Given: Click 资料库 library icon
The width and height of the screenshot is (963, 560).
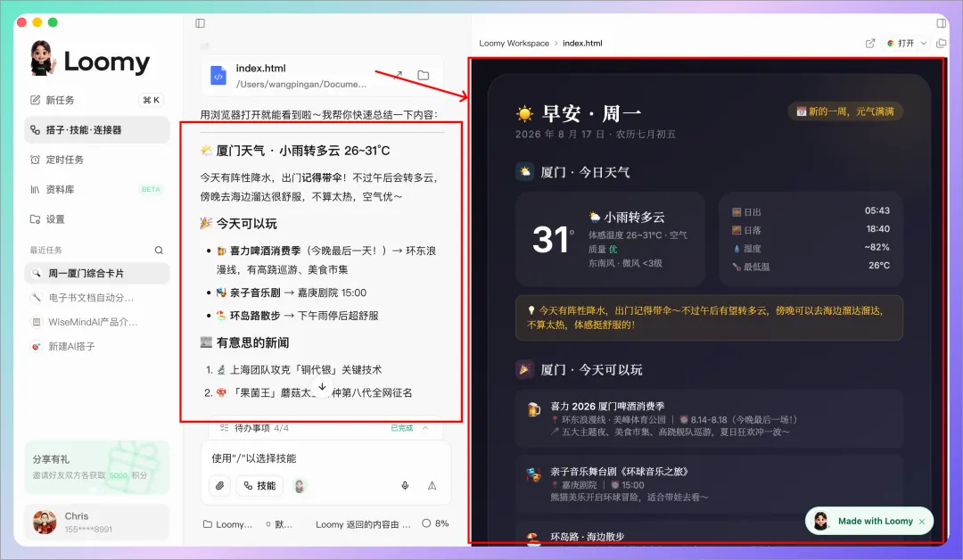Looking at the screenshot, I should (x=35, y=189).
